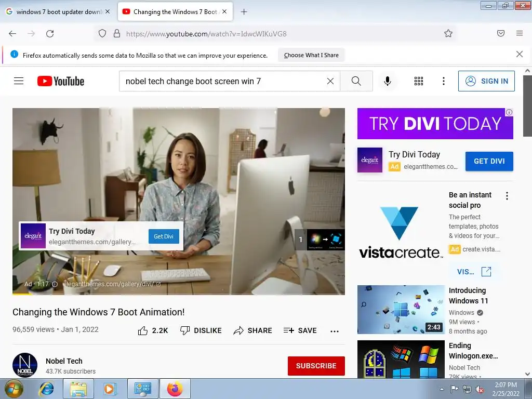The image size is (532, 399).
Task: Close the Google search tab
Action: (x=108, y=11)
